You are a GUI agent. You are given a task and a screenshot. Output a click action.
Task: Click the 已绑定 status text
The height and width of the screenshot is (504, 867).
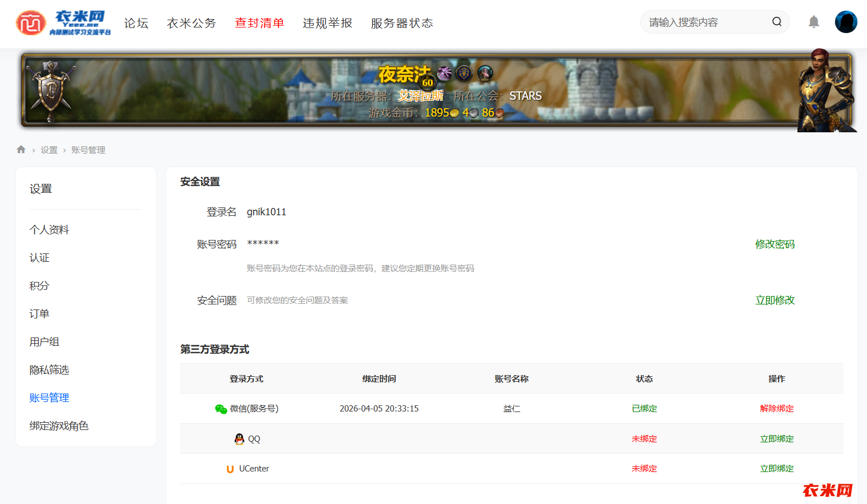pyautogui.click(x=644, y=409)
